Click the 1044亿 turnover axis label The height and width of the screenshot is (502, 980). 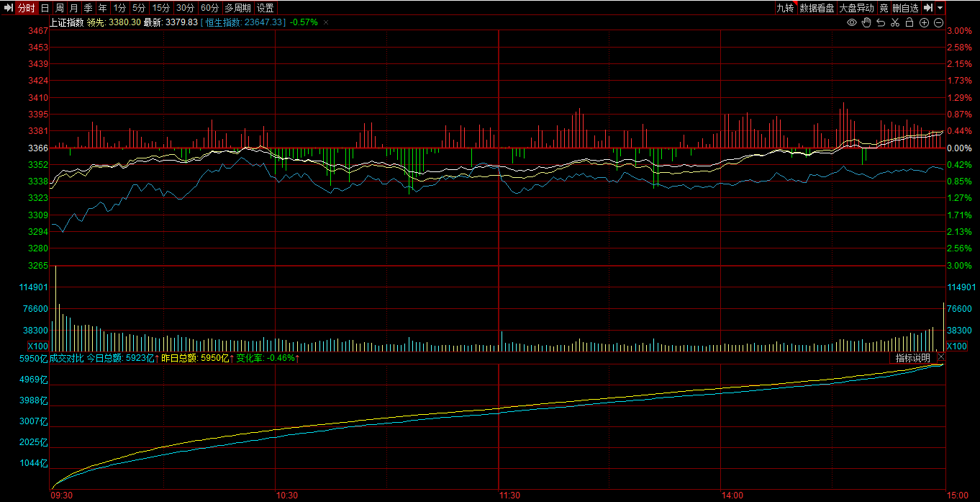(33, 463)
